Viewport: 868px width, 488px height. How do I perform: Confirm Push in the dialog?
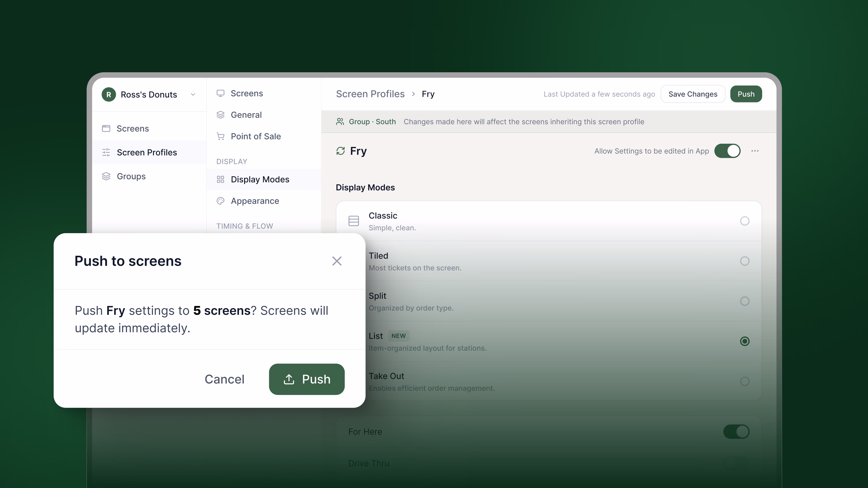[x=307, y=379]
